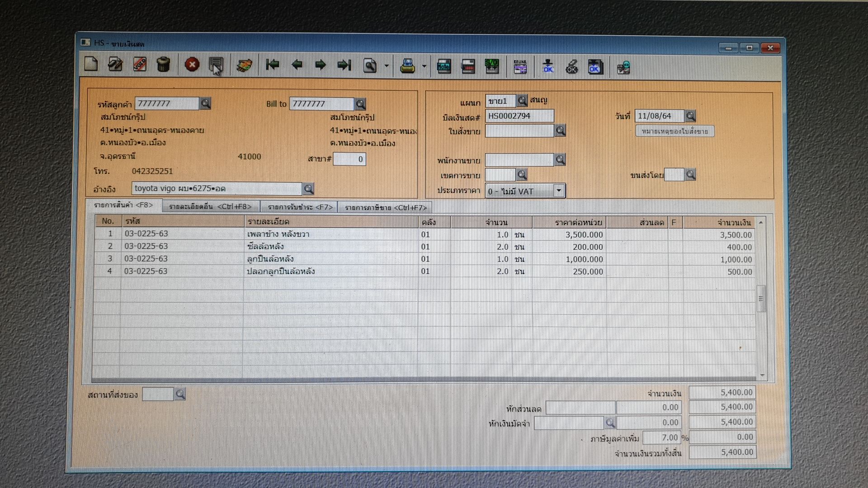The image size is (868, 488).
Task: Expand the print options dropdown arrow
Action: 424,66
